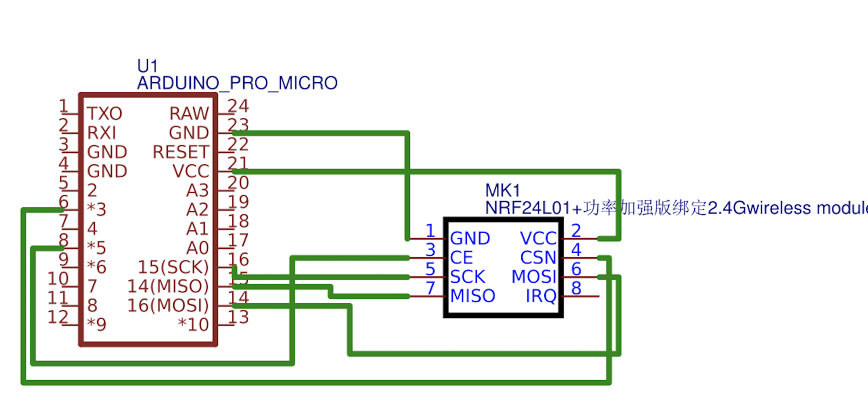Select the U1 reference designator label
The image size is (868, 415).
pyautogui.click(x=147, y=66)
